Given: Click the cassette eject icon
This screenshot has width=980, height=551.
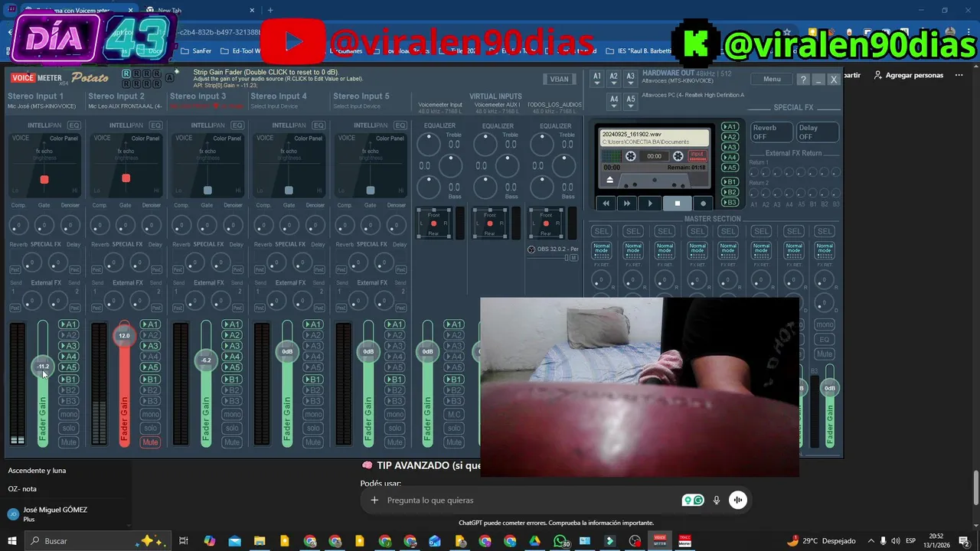Looking at the screenshot, I should pos(610,180).
